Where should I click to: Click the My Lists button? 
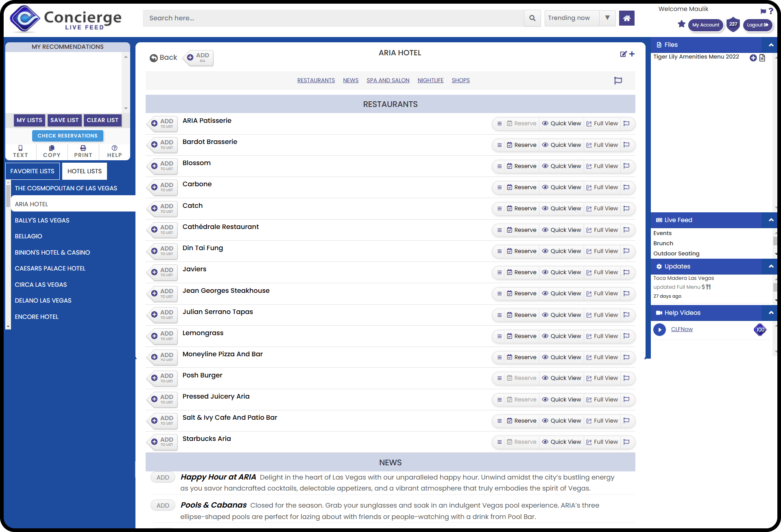click(x=29, y=120)
